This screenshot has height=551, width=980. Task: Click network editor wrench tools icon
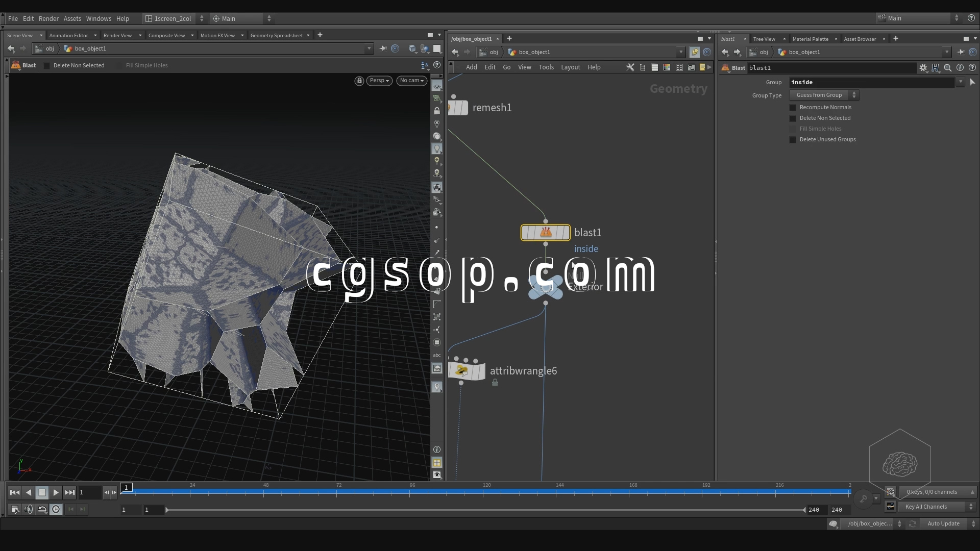(x=630, y=67)
